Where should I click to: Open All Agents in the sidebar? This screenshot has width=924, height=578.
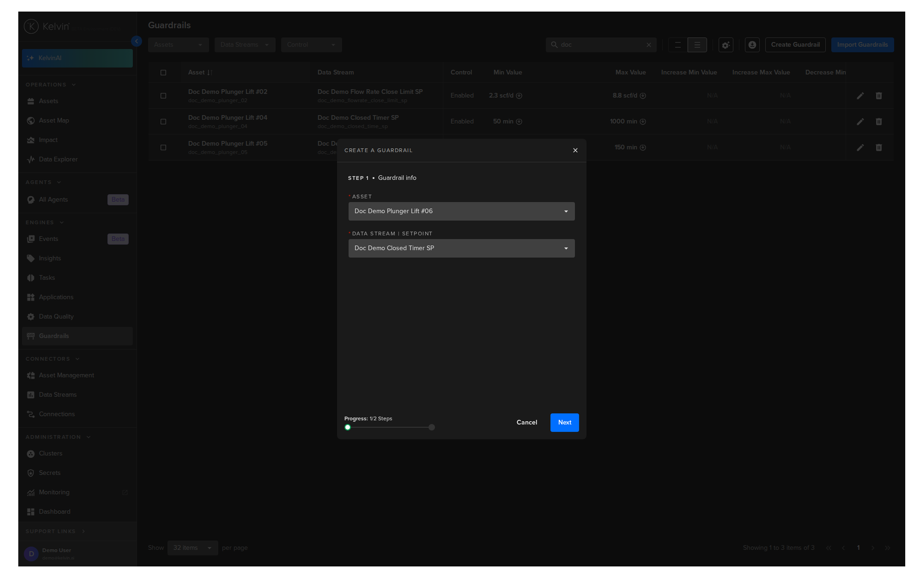pyautogui.click(x=77, y=200)
